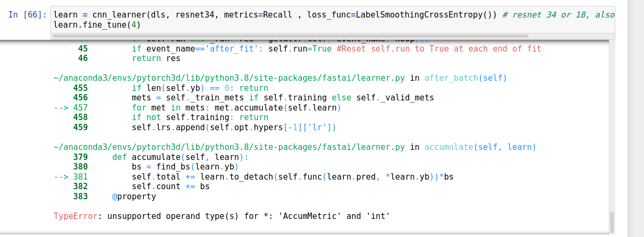Click the @property decorator on line 383
The image size is (644, 237).
[x=134, y=197]
